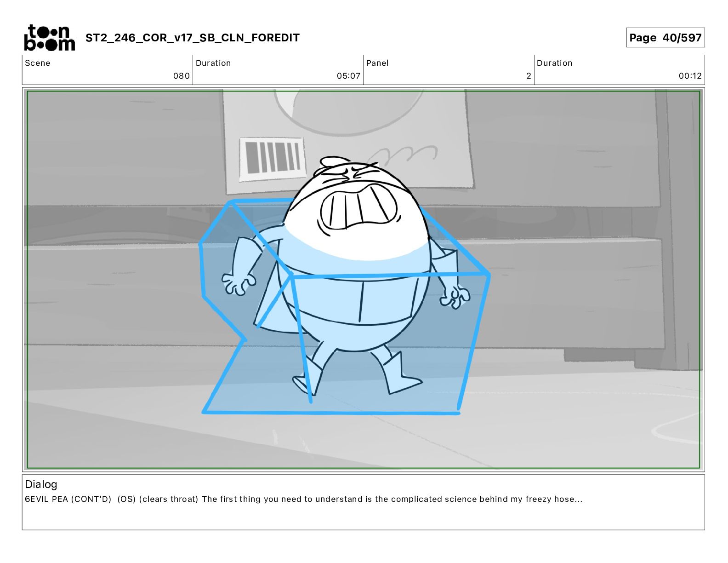Select the scene duration value 05:07

click(x=348, y=76)
